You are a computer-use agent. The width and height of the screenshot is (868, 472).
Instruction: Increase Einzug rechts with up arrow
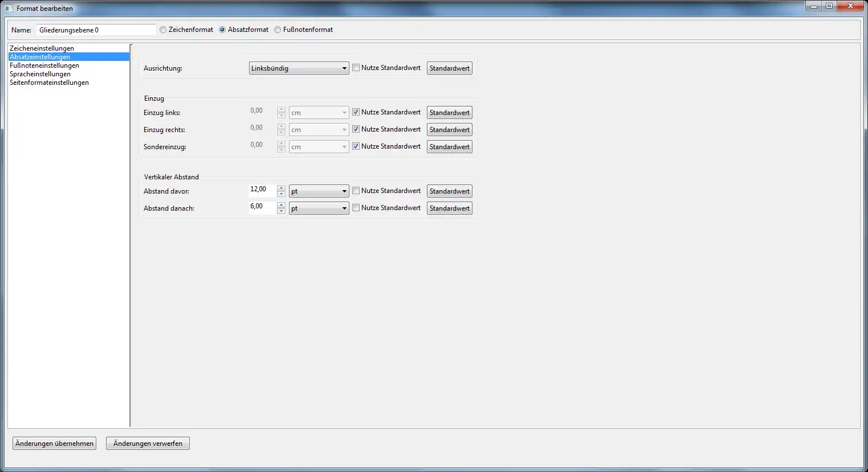281,126
